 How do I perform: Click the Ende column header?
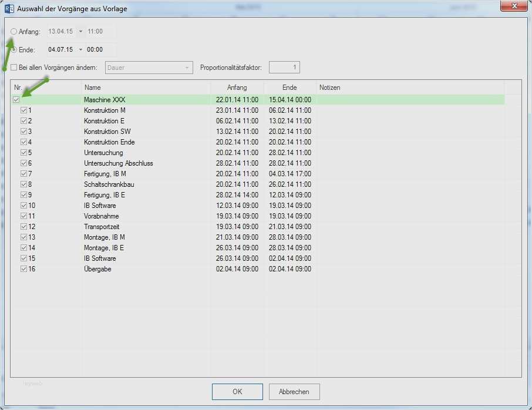coord(289,88)
